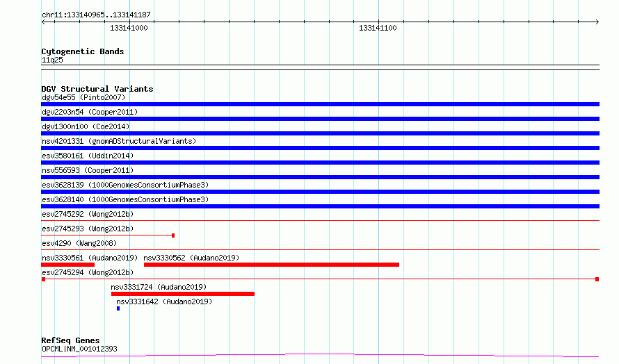
Task: Click the dgv54e55 (Pinto2007) variant bar
Action: 320,104
